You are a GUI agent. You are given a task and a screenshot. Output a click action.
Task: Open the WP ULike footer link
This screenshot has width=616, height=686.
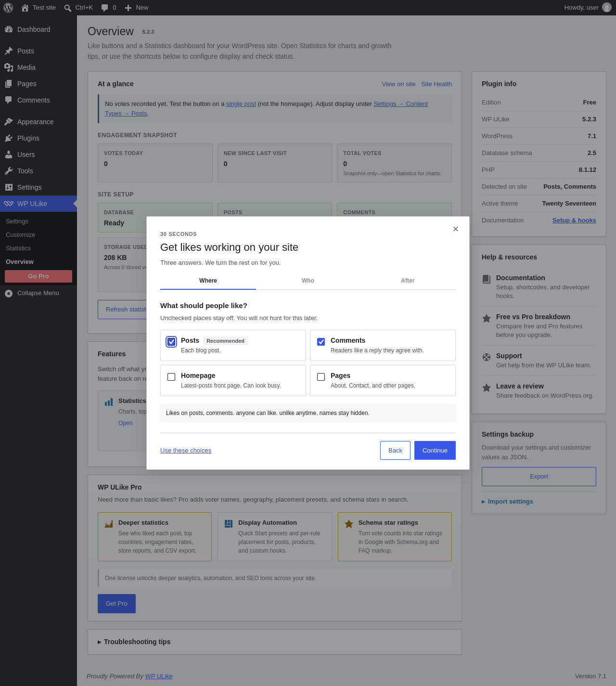click(x=159, y=676)
